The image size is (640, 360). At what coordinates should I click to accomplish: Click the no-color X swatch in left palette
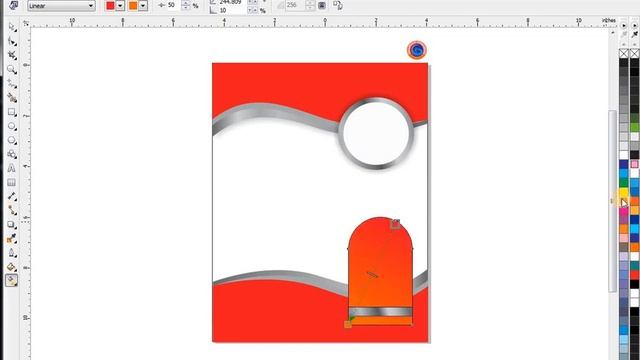tap(624, 53)
